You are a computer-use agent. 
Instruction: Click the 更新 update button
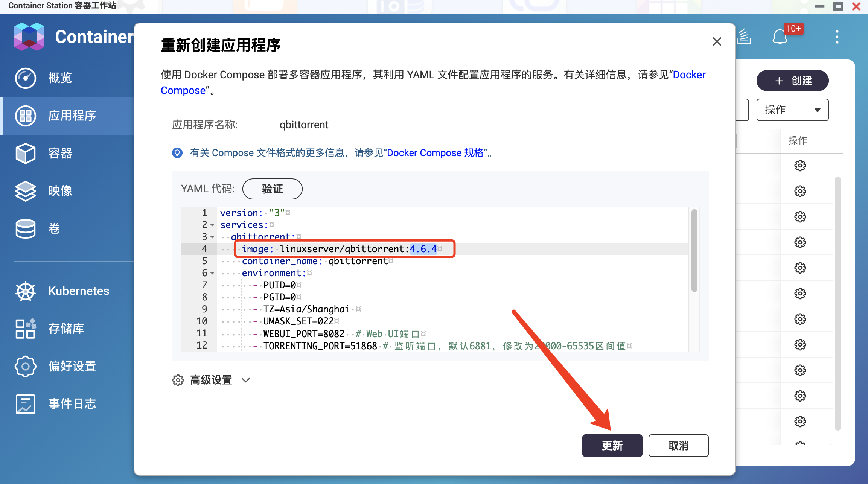click(x=612, y=446)
